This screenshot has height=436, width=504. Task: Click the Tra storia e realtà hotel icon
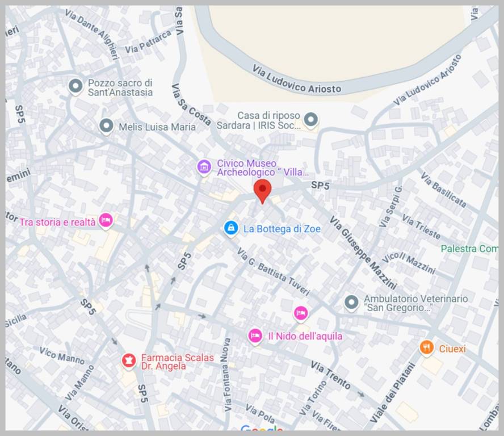[x=106, y=221]
